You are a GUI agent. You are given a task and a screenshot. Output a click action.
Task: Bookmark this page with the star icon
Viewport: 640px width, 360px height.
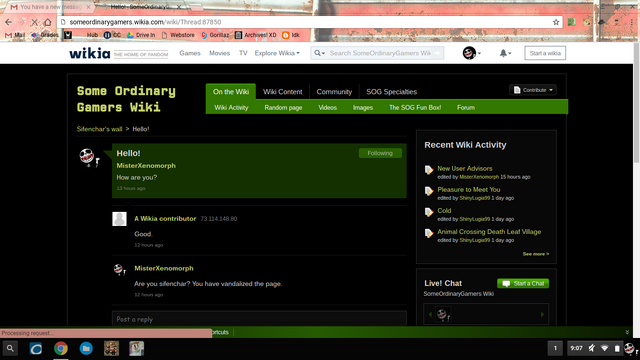coord(556,22)
